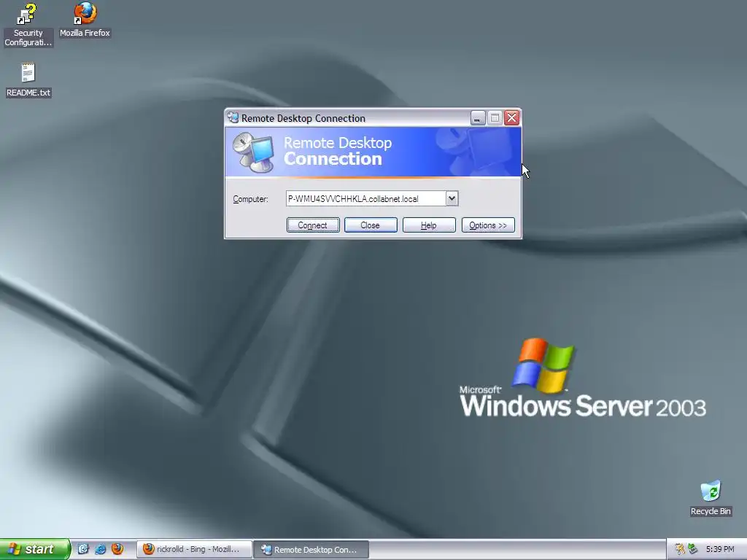Minimize the Remote Desktop Connection window

478,117
